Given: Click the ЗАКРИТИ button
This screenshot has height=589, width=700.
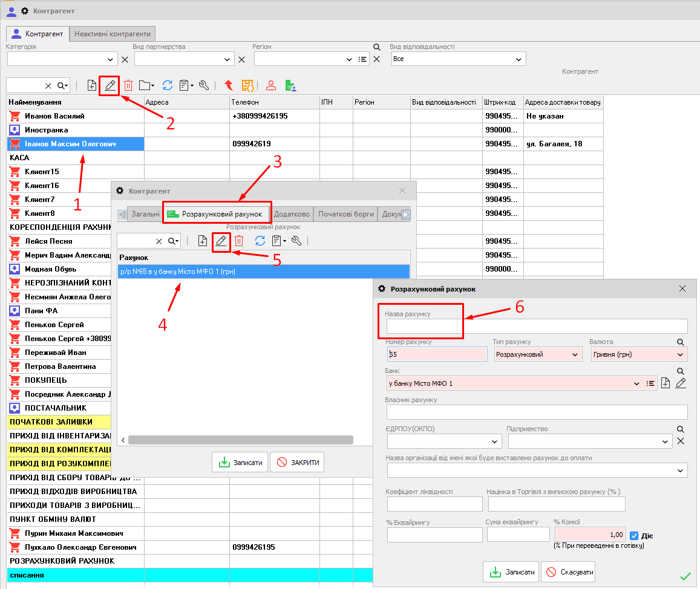Looking at the screenshot, I should pos(297,463).
